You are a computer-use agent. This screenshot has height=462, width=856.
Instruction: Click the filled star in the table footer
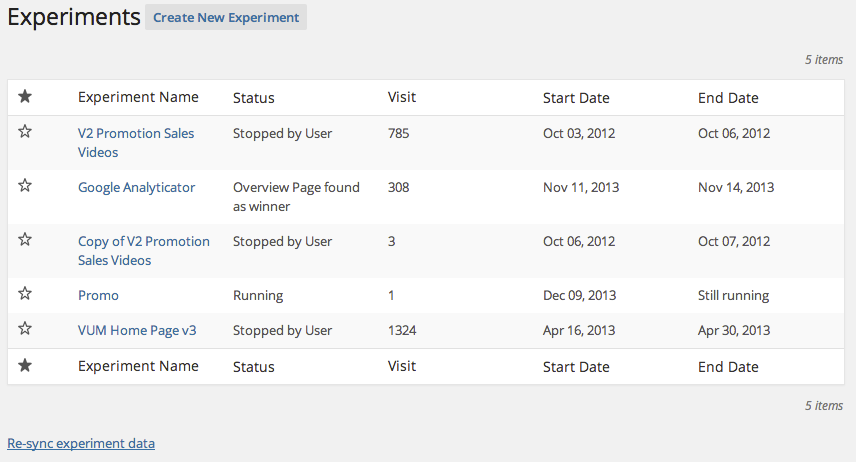pos(25,365)
